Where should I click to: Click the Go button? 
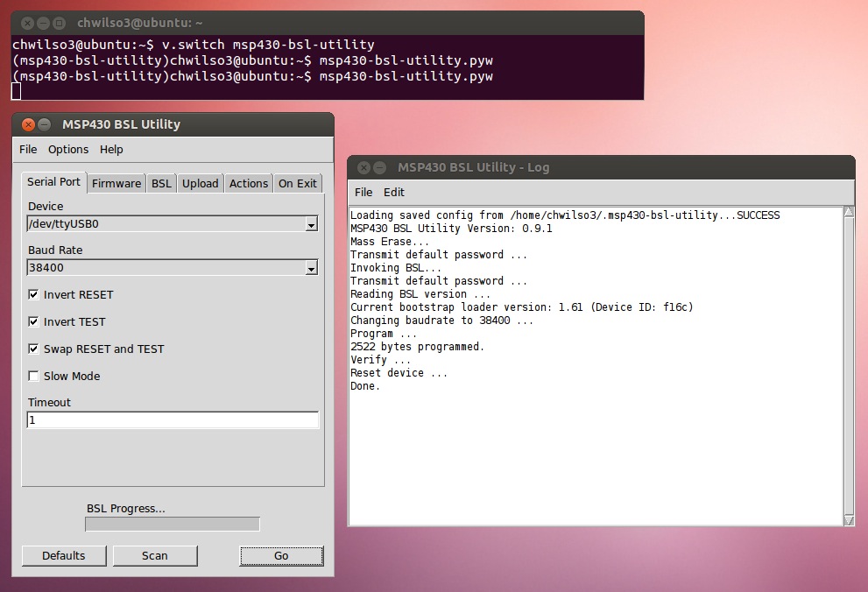point(281,555)
